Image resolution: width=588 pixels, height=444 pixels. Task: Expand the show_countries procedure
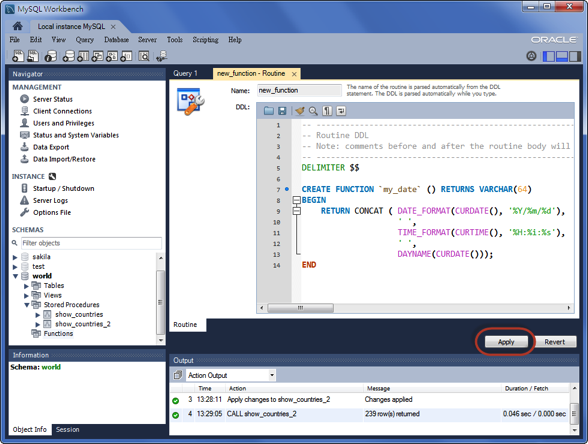click(38, 315)
